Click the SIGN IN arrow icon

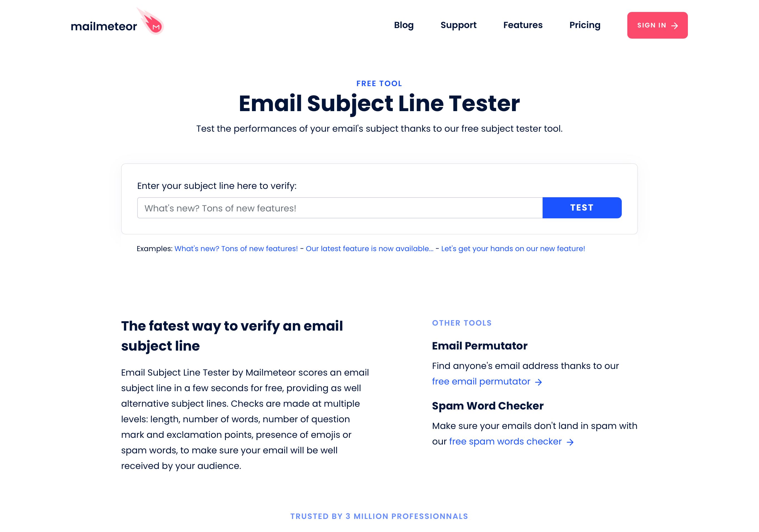click(675, 25)
